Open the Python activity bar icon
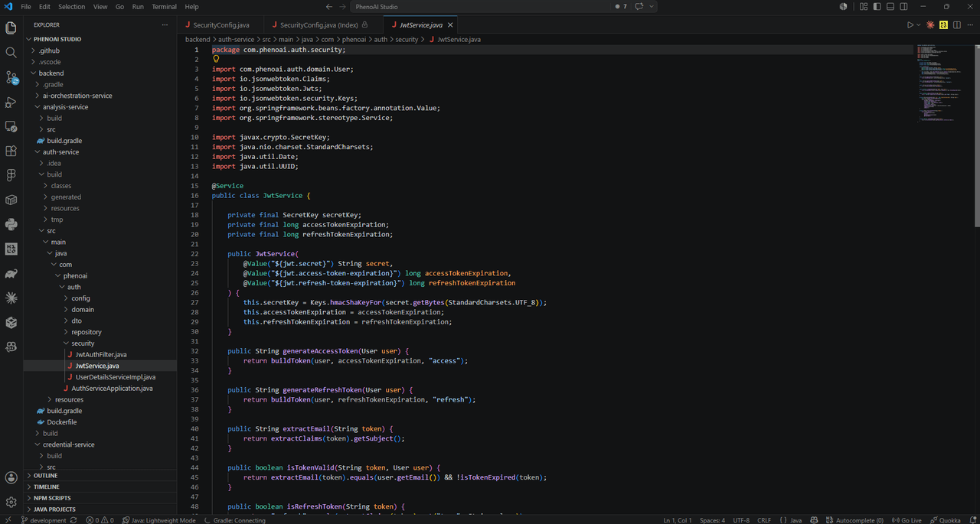This screenshot has height=524, width=980. click(11, 224)
